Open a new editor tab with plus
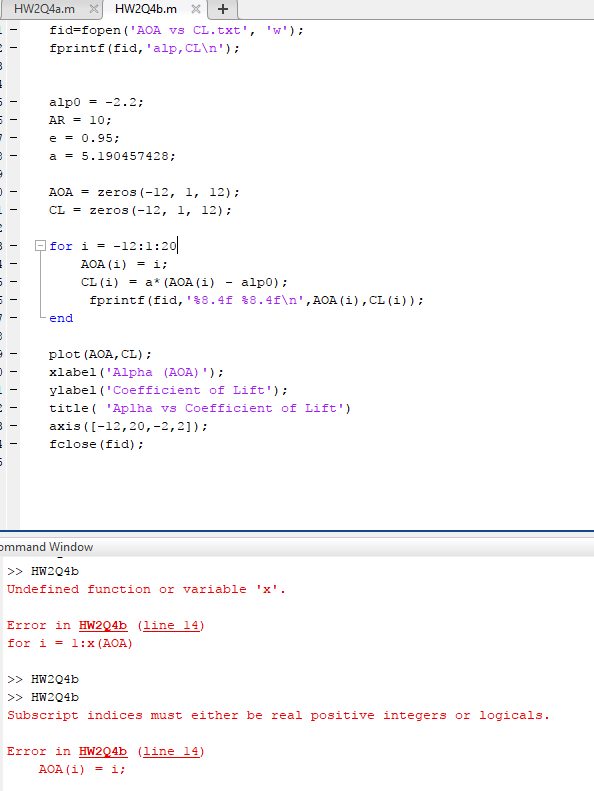Screen dimensions: 594x791 click(223, 9)
